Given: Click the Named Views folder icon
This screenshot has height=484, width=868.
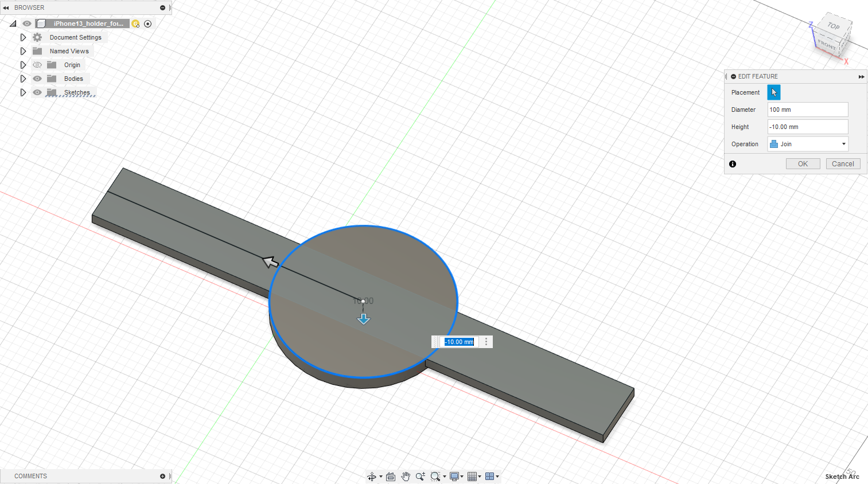Looking at the screenshot, I should [37, 51].
